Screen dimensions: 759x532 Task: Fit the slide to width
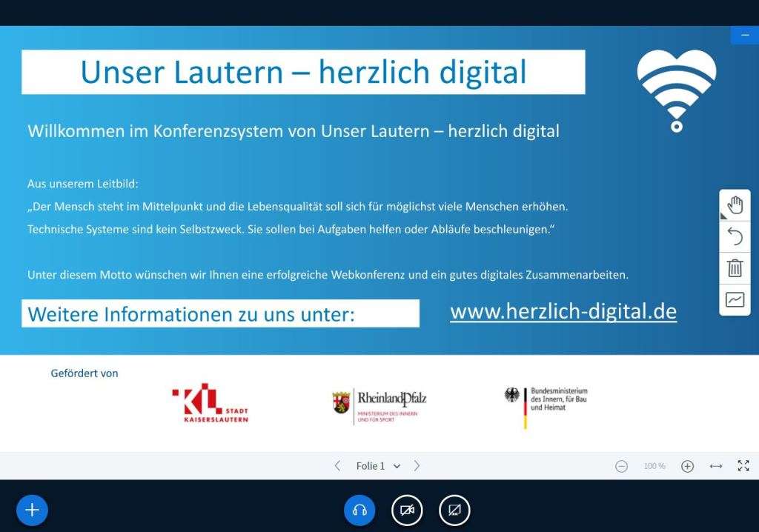[716, 466]
